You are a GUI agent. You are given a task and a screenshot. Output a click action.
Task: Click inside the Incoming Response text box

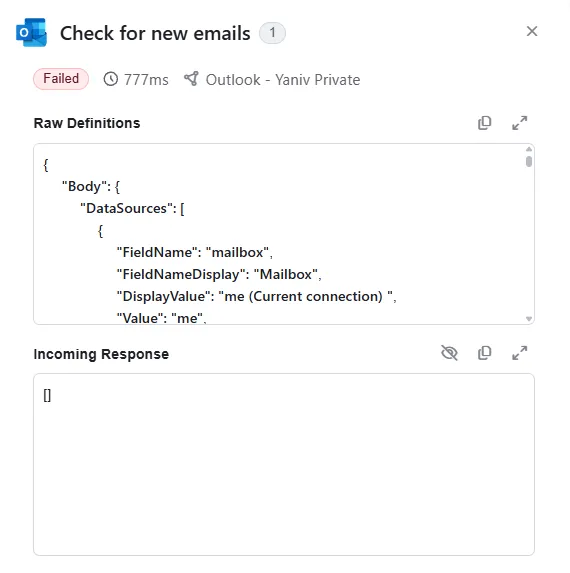click(284, 464)
